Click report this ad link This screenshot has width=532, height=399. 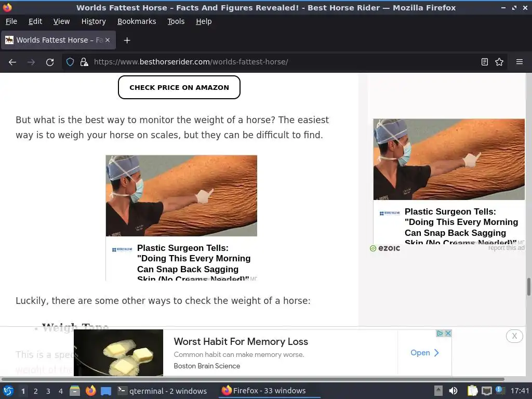(506, 248)
